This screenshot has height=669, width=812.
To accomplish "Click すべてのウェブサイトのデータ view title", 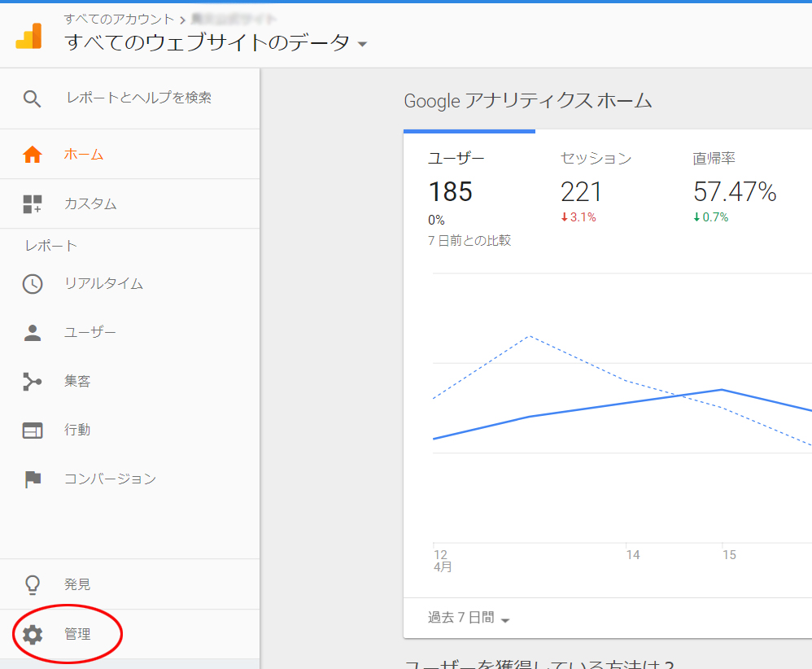I will pos(207,42).
